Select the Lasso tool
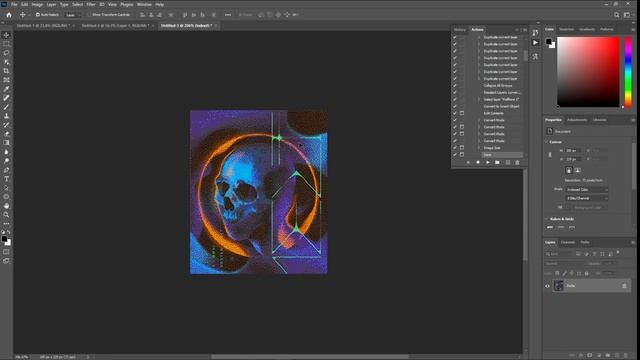The width and height of the screenshot is (640, 360). (6, 53)
